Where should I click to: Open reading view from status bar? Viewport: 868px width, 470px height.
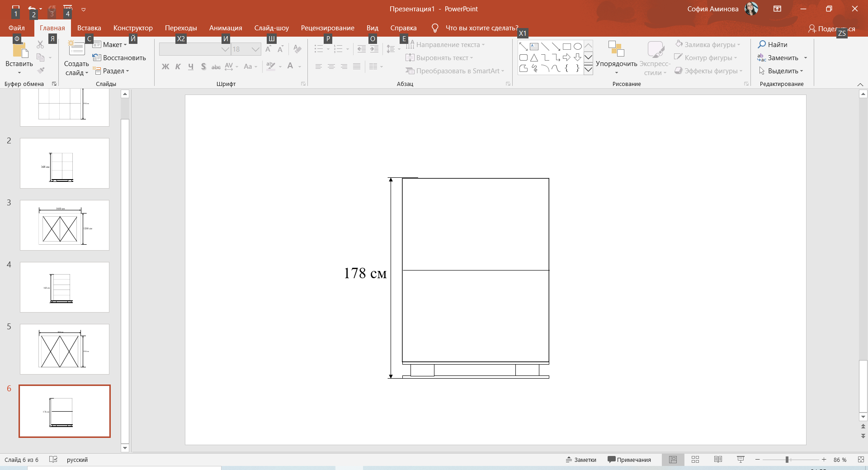pos(718,460)
